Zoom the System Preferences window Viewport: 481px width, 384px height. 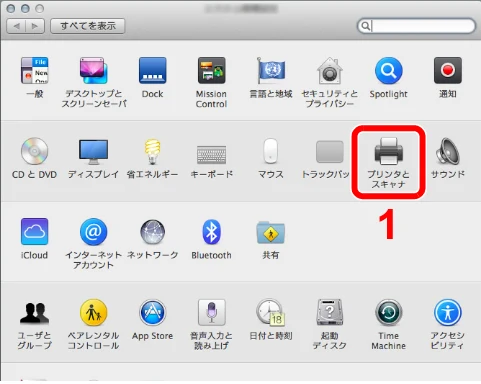click(40, 8)
